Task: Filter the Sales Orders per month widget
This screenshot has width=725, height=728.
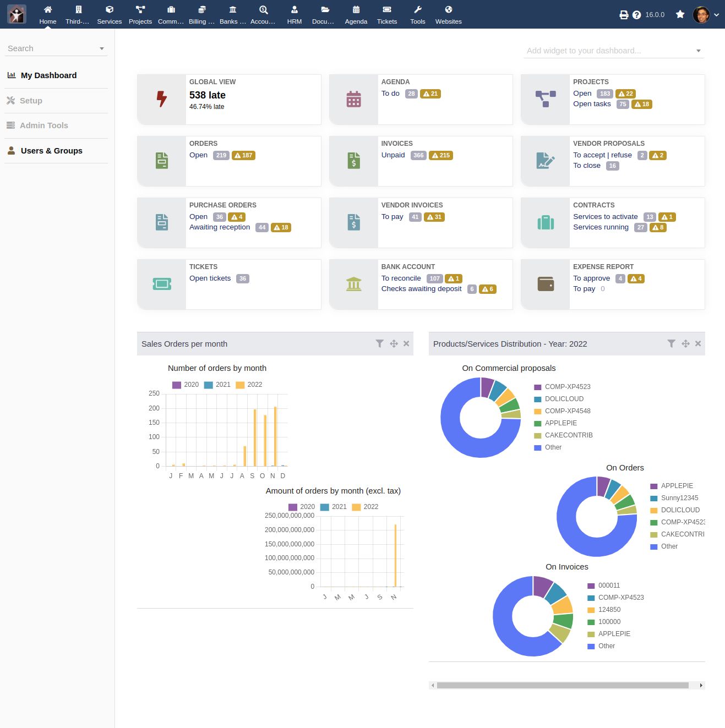Action: [x=379, y=343]
